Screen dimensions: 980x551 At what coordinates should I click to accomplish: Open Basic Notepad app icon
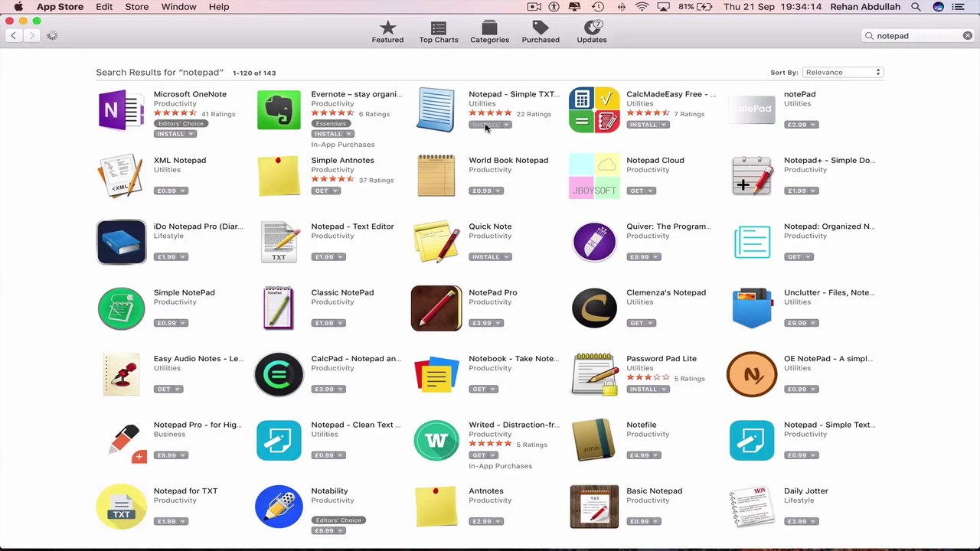[x=594, y=507]
